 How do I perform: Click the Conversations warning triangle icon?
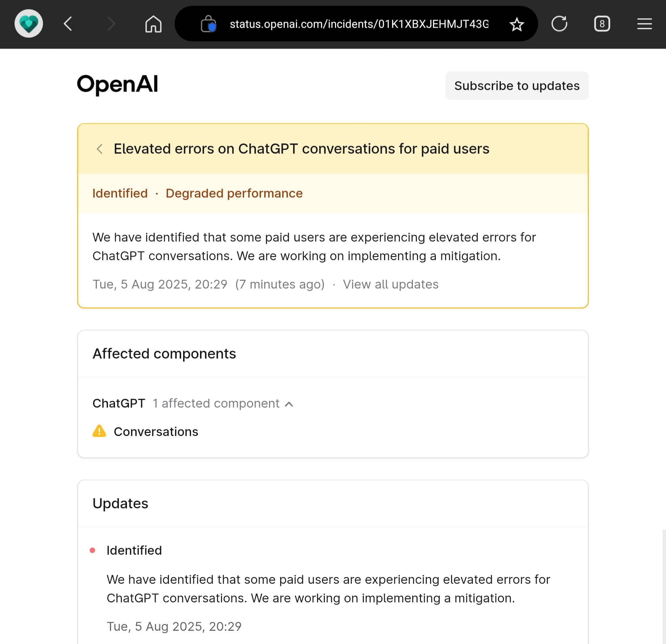coord(99,431)
